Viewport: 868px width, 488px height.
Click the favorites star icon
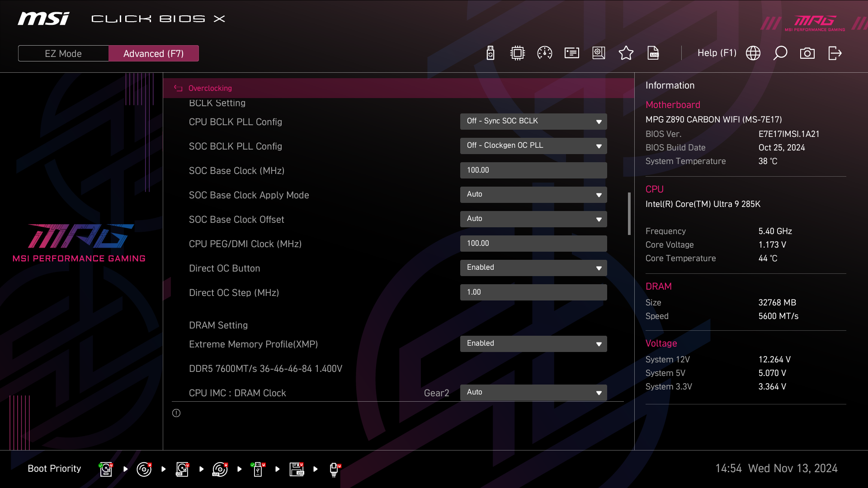click(x=626, y=53)
